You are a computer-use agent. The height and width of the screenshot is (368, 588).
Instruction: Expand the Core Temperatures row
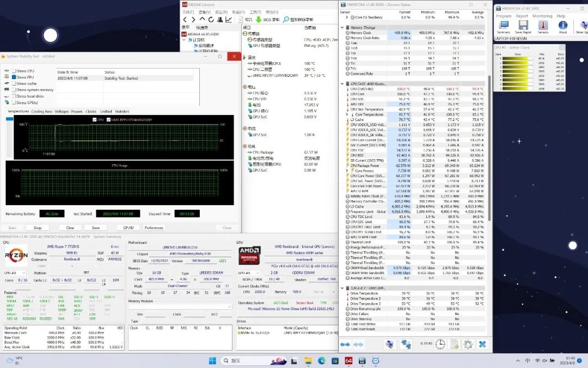[347, 114]
